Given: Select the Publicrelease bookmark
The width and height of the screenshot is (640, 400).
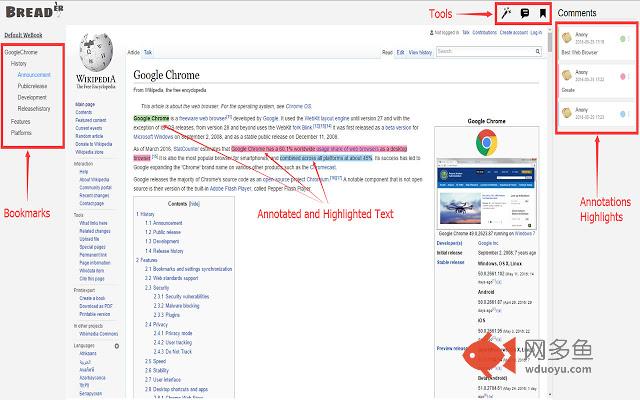Looking at the screenshot, I should click(32, 86).
